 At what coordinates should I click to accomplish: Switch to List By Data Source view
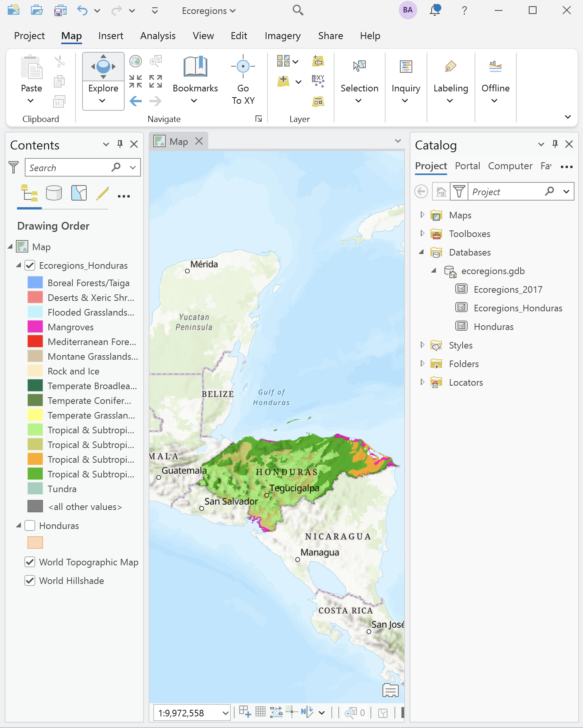pyautogui.click(x=54, y=193)
